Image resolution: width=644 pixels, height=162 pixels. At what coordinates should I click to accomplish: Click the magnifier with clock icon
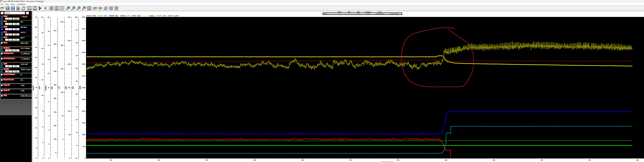click(x=84, y=8)
